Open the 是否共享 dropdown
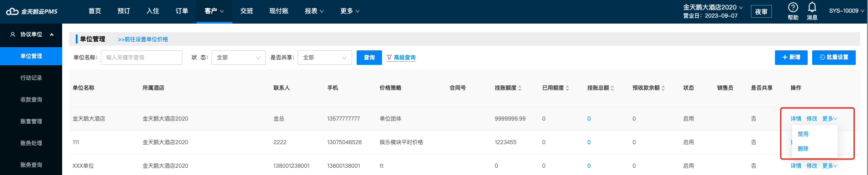Screen dimensions: 868x175 tap(324, 58)
